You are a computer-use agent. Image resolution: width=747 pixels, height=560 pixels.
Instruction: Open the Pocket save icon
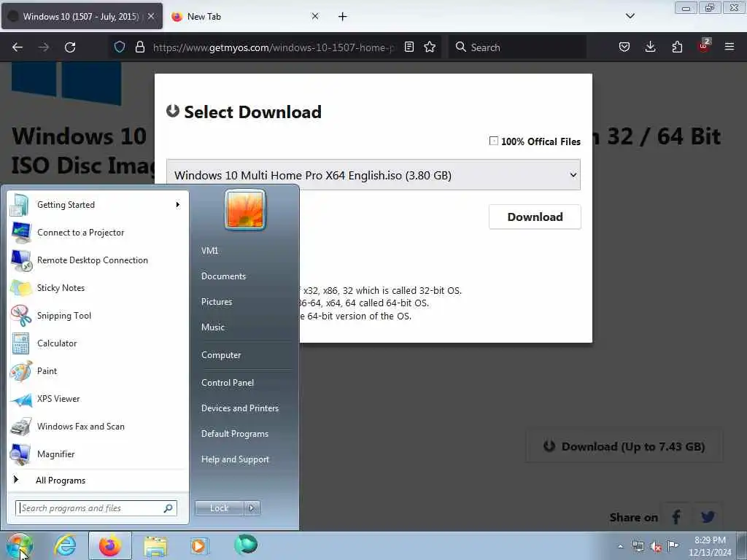pos(624,47)
